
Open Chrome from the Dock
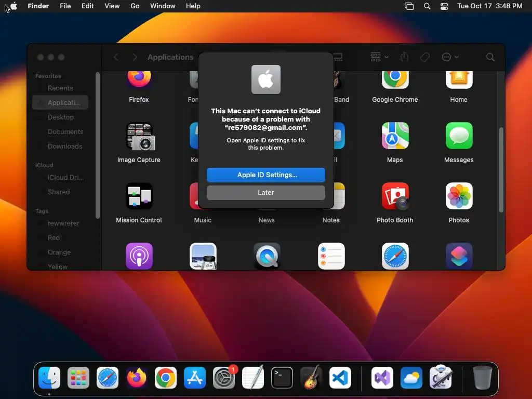[166, 378]
